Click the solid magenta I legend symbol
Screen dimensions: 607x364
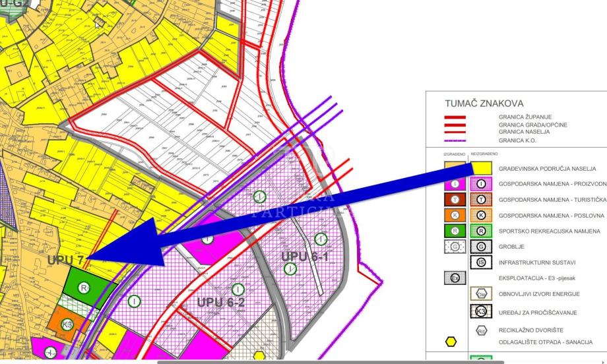[455, 184]
